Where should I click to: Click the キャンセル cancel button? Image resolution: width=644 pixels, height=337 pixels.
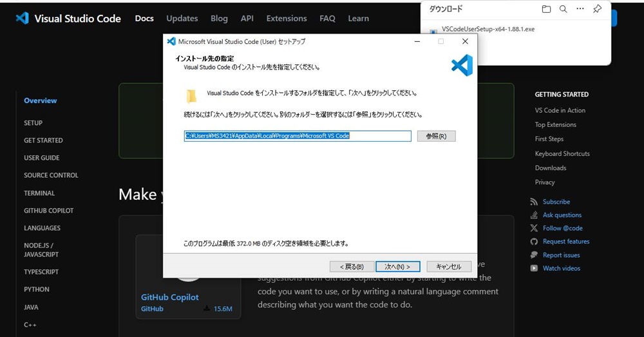448,267
